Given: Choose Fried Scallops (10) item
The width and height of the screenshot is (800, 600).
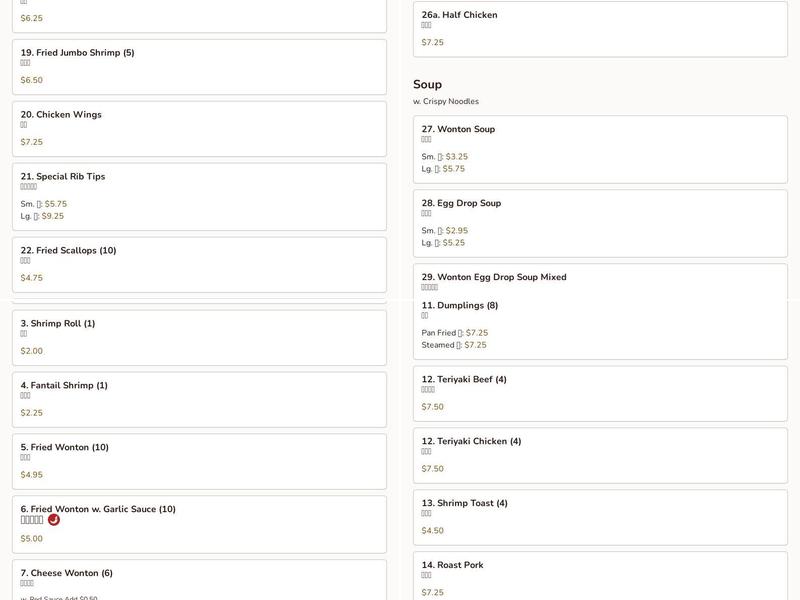Looking at the screenshot, I should [199, 264].
